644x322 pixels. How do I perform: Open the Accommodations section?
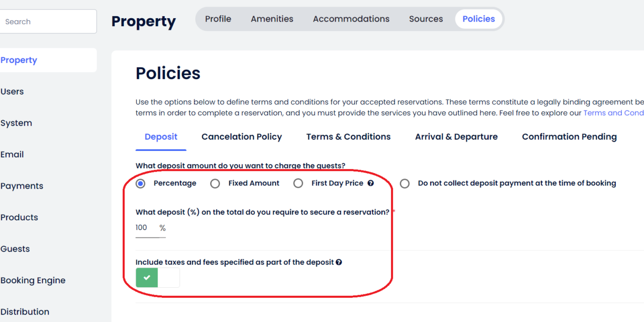(351, 19)
